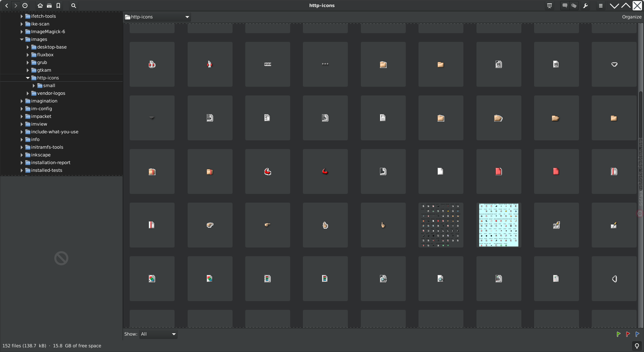The width and height of the screenshot is (644, 352).
Task: Open the tags editor button
Action: 574,6
